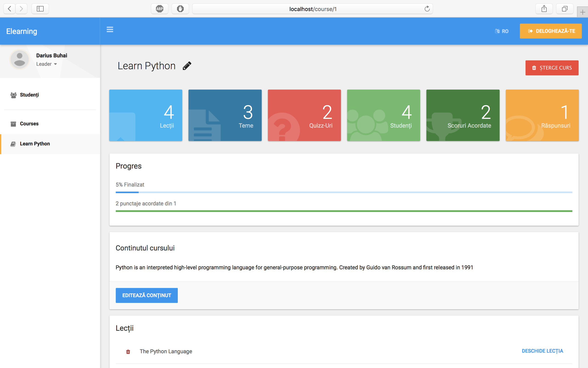
Task: Click the ȘTERGE CURS delete button
Action: pos(552,68)
